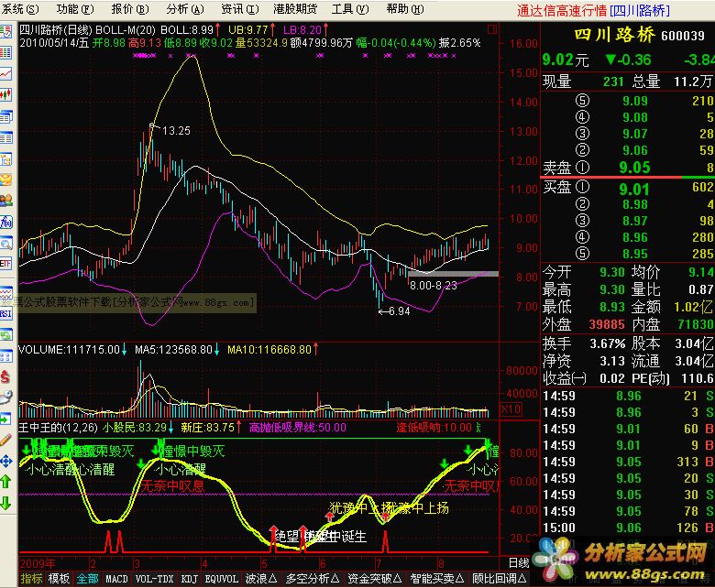Click the 600039 stock code

(683, 36)
